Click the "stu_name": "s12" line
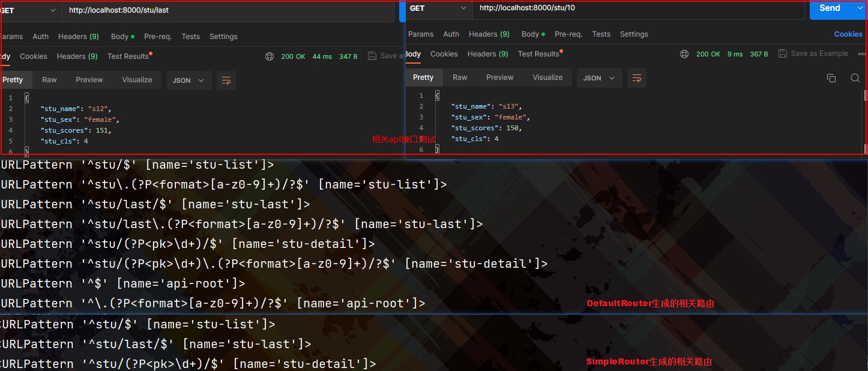 (76, 109)
